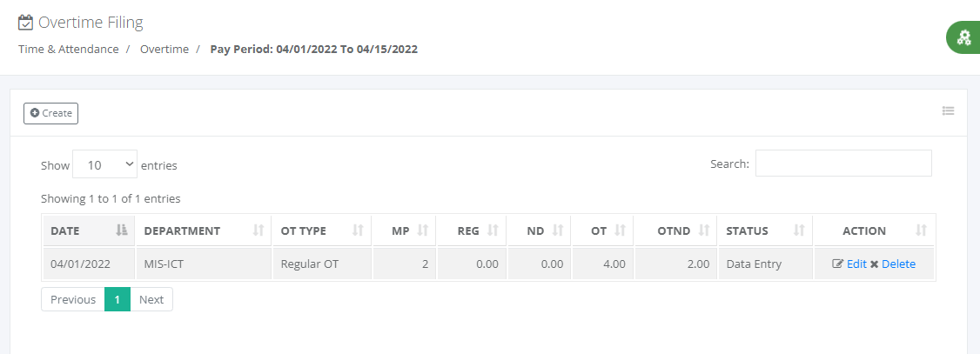Sort by OTND column arrows
This screenshot has width=980, height=354.
[704, 230]
